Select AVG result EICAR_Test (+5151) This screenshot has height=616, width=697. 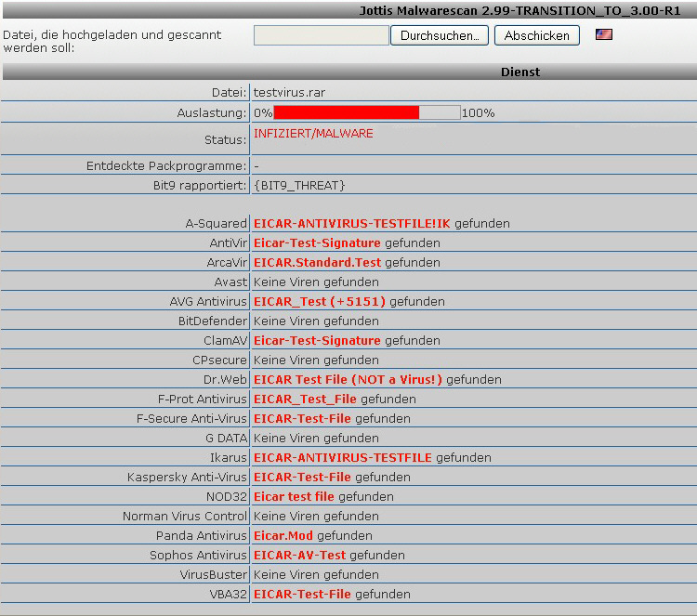click(319, 302)
